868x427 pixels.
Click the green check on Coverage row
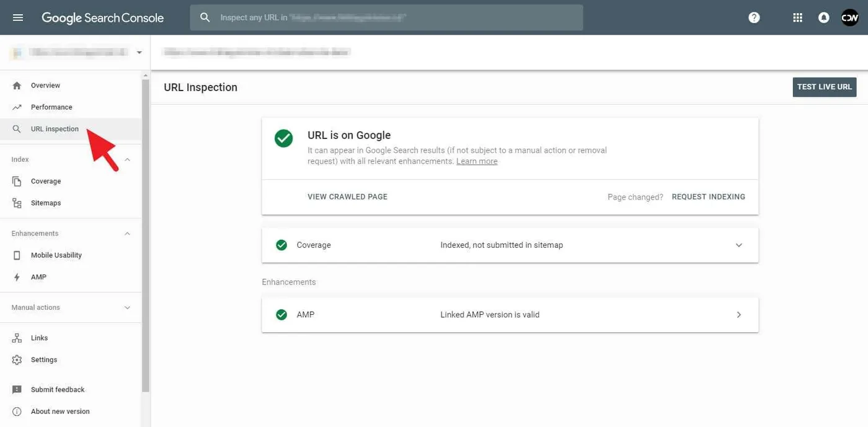point(281,245)
